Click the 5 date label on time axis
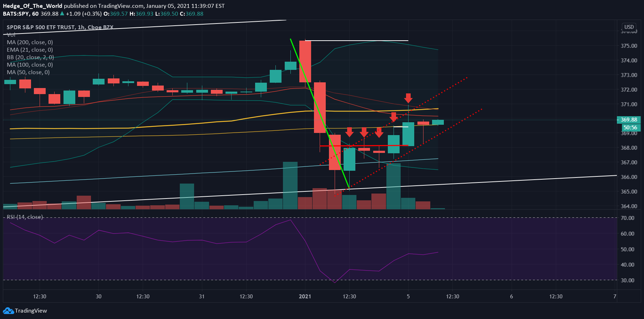This screenshot has height=319, width=644. click(x=409, y=297)
